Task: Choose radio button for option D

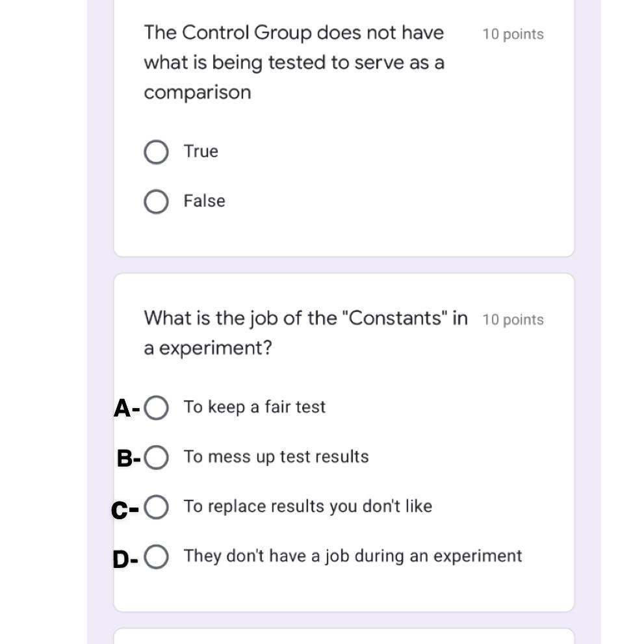Action: [x=157, y=557]
